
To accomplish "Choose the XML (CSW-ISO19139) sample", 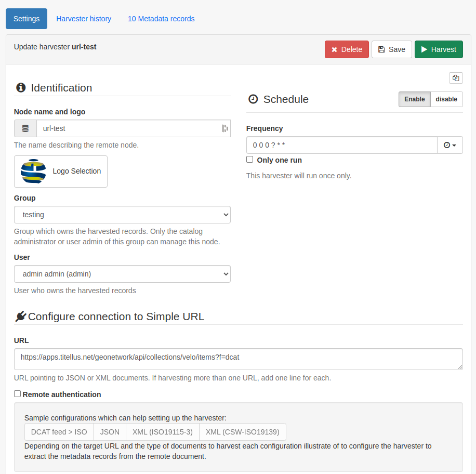I will point(243,432).
